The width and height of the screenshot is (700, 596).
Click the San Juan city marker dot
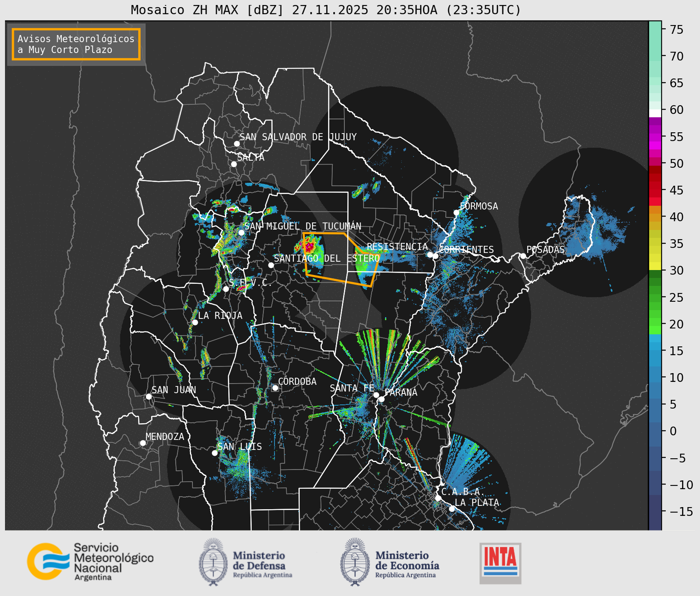149,396
